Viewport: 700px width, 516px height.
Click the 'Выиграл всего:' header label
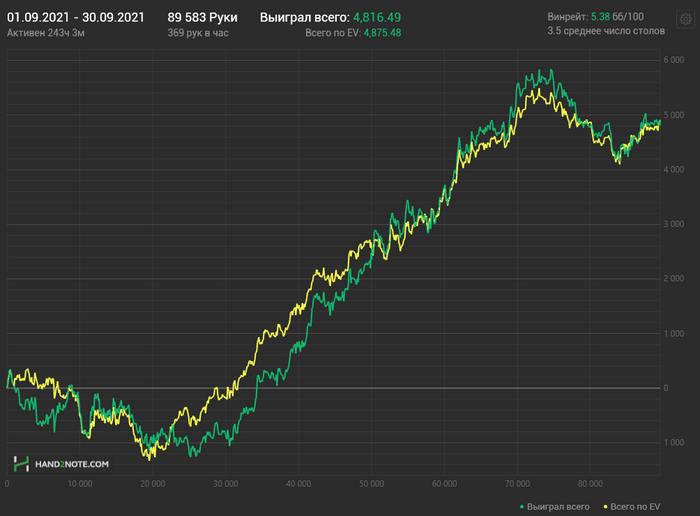pos(305,17)
